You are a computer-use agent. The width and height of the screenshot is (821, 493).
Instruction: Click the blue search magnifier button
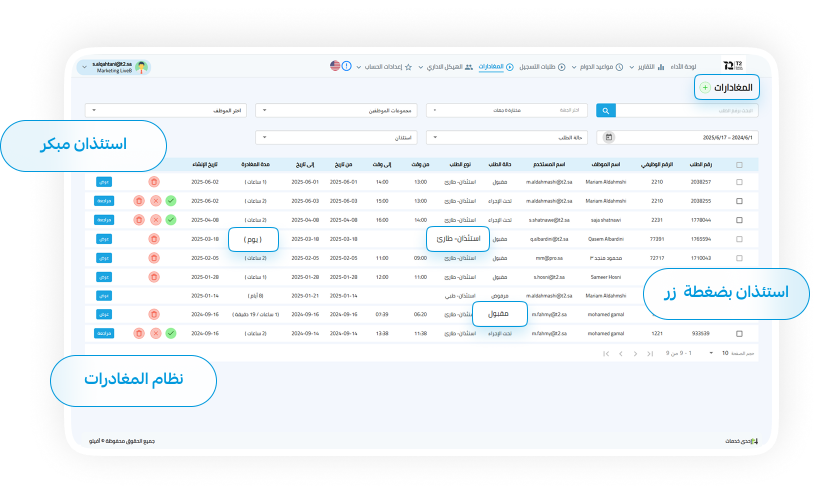606,110
